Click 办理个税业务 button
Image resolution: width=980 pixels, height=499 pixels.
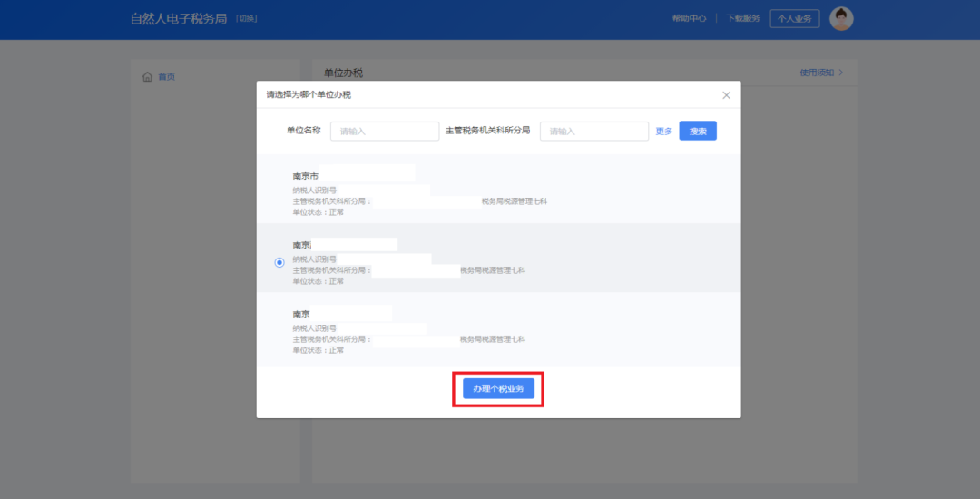pos(498,388)
